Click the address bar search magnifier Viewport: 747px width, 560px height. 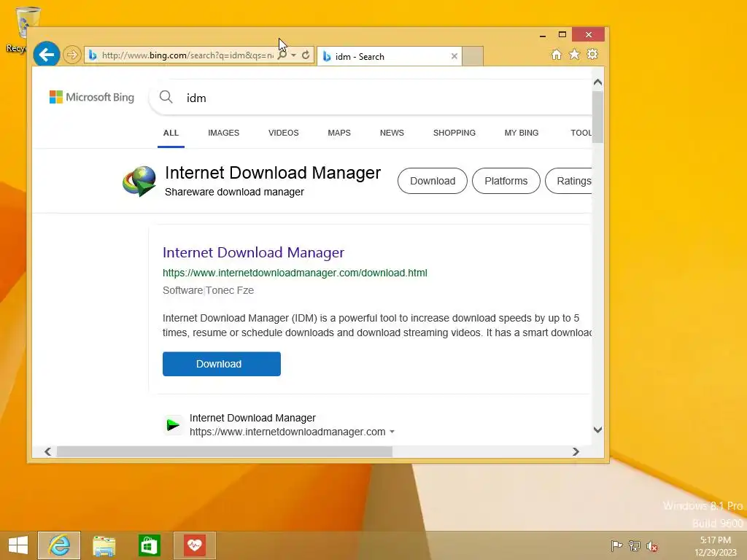point(282,55)
